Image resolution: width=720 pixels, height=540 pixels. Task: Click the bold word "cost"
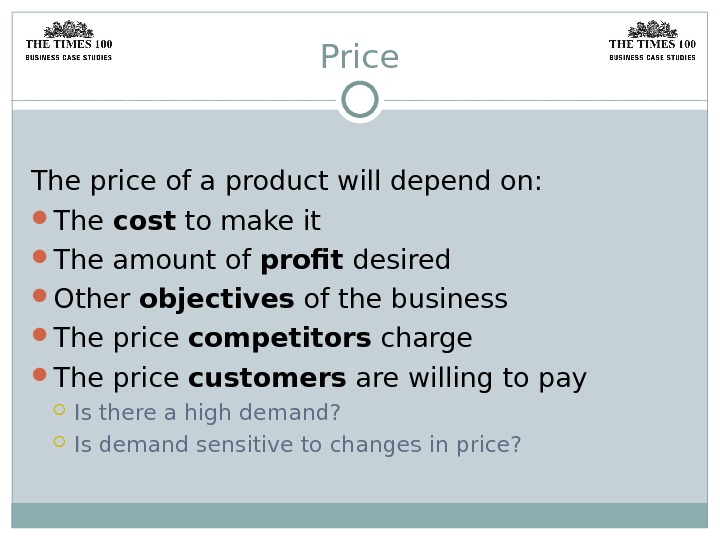(144, 221)
